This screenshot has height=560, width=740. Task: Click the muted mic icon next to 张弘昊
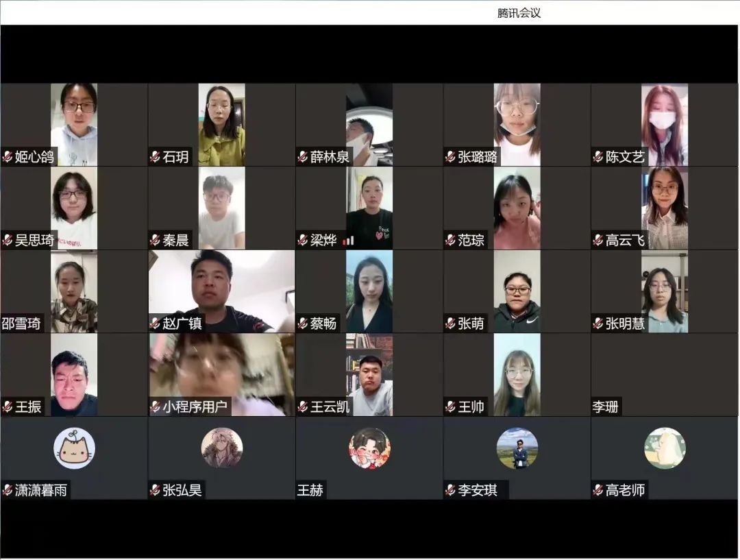click(x=155, y=490)
